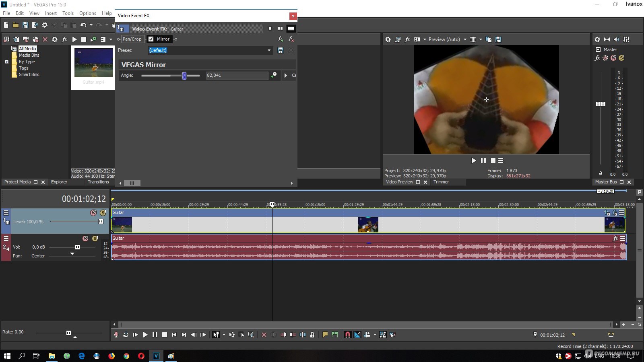Save the project using the main toolbar
The width and height of the screenshot is (644, 362).
[25, 25]
